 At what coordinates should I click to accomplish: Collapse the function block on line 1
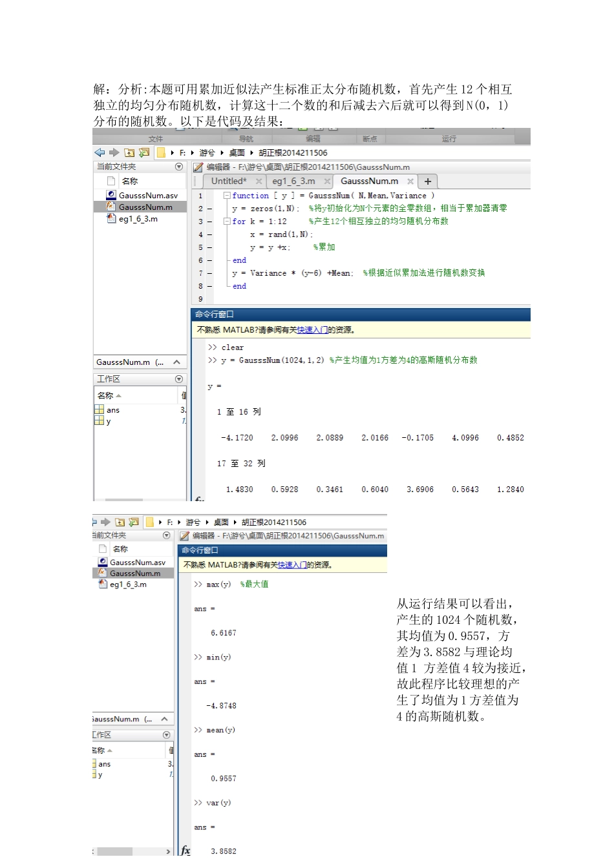click(x=227, y=195)
